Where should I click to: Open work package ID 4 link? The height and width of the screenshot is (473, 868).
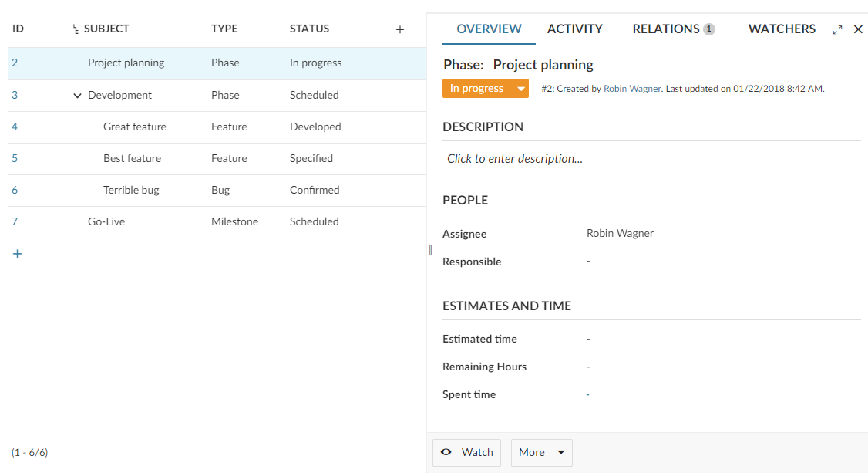click(x=15, y=127)
